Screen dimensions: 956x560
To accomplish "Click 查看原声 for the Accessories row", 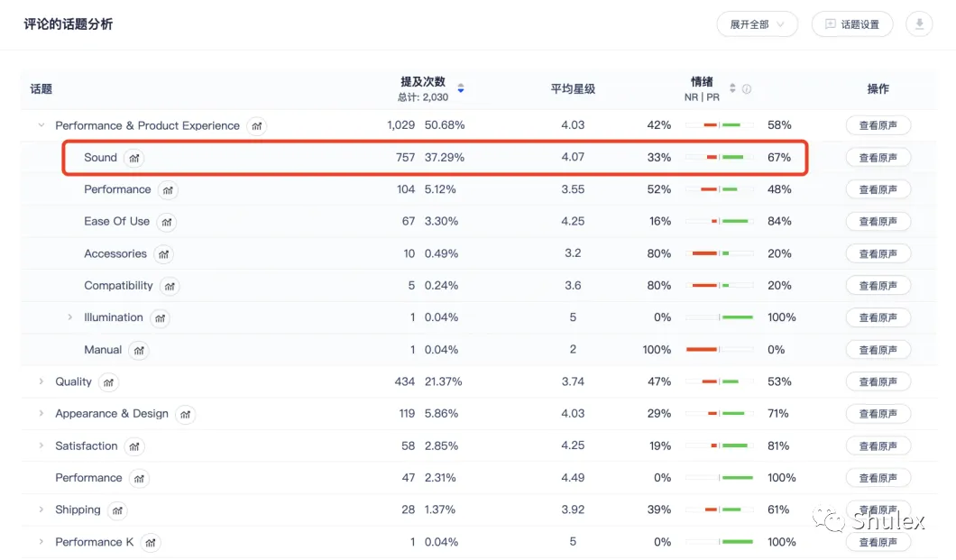I will tap(878, 253).
